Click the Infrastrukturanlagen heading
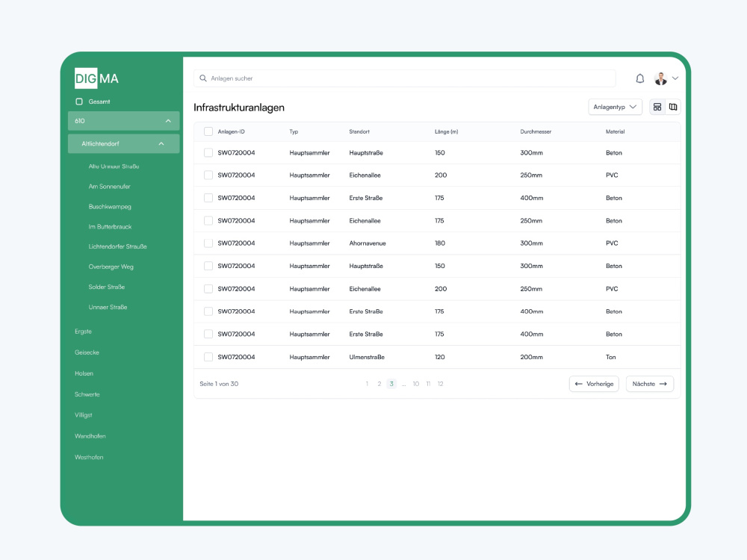 pyautogui.click(x=239, y=108)
